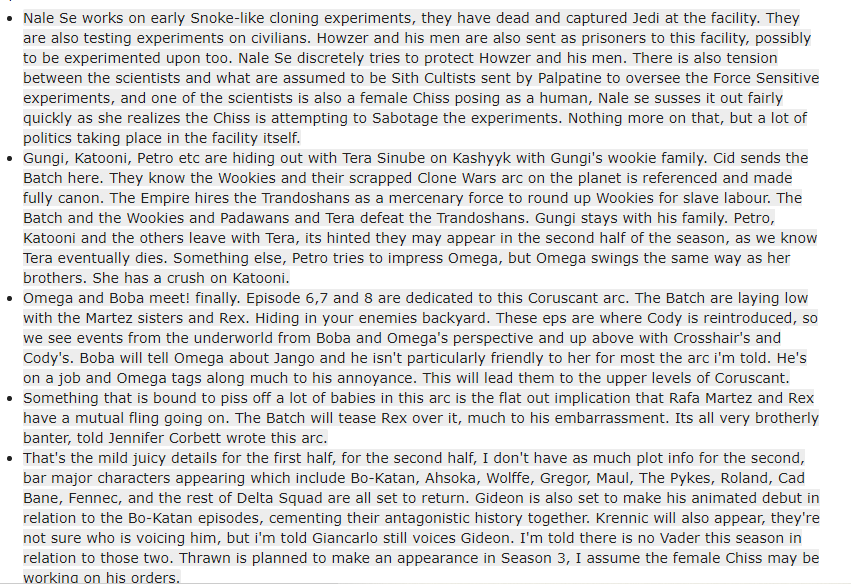Click the bullet before 'That's the mild juicy'
Viewport: 851px width, 584px height.
click(x=9, y=459)
